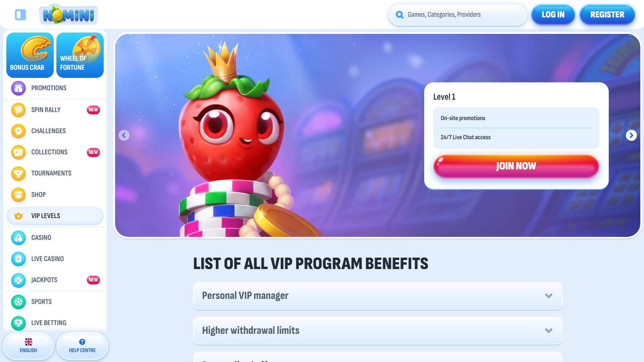Expand Higher withdrawal limits chevron
644x362 pixels.
pyautogui.click(x=548, y=330)
